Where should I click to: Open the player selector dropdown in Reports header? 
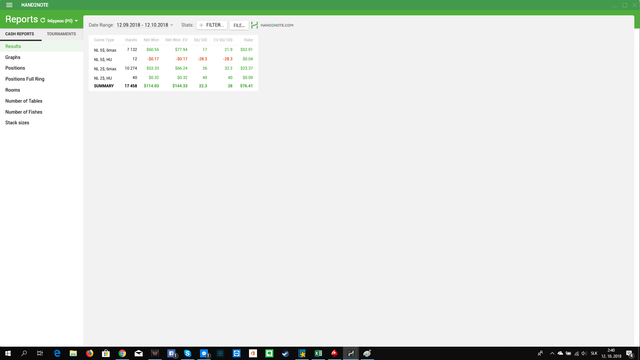pyautogui.click(x=62, y=20)
